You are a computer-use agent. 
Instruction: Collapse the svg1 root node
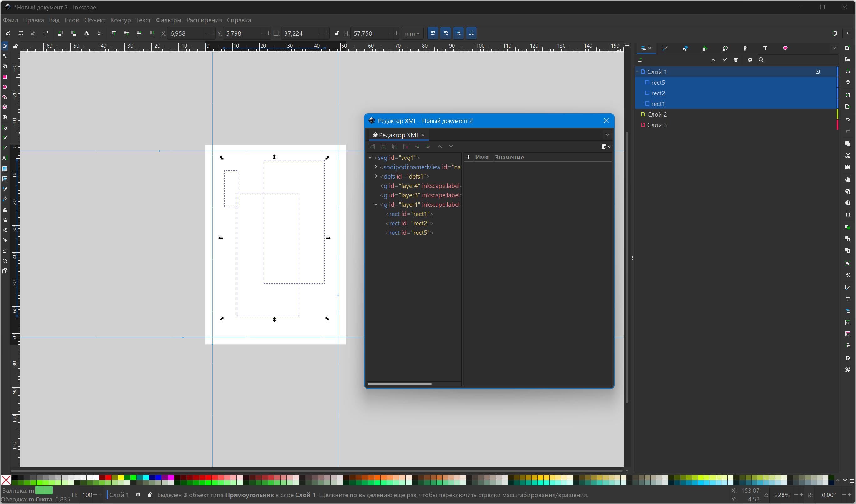click(x=370, y=158)
